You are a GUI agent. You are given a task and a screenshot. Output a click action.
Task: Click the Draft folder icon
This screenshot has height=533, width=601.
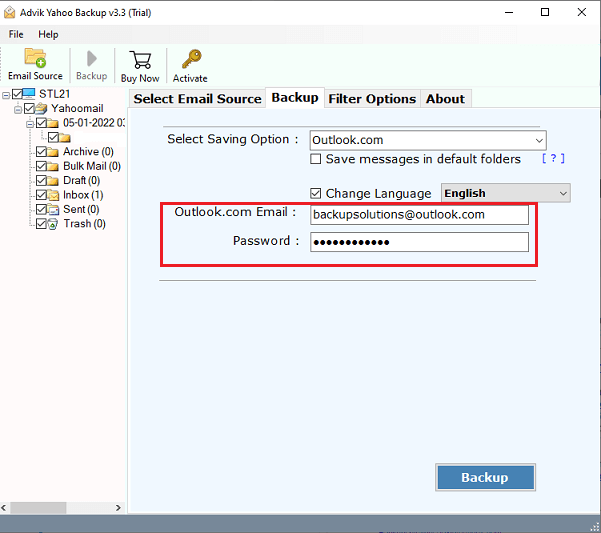(x=53, y=180)
